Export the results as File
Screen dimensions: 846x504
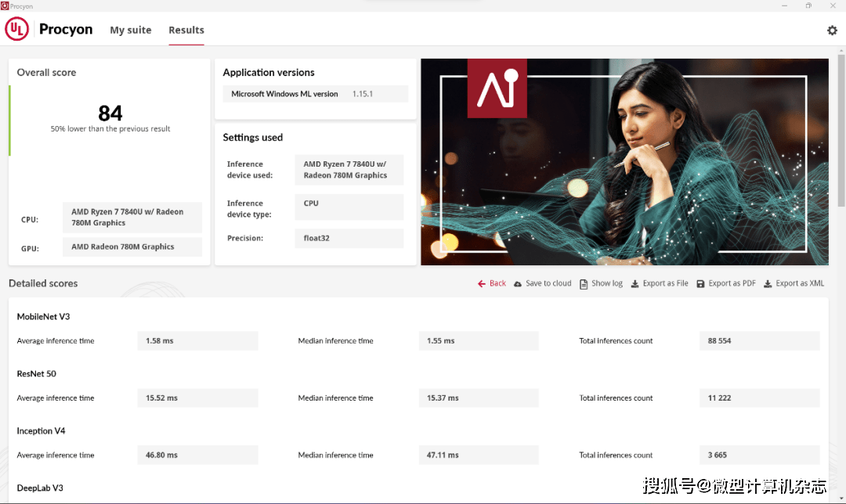coord(660,283)
